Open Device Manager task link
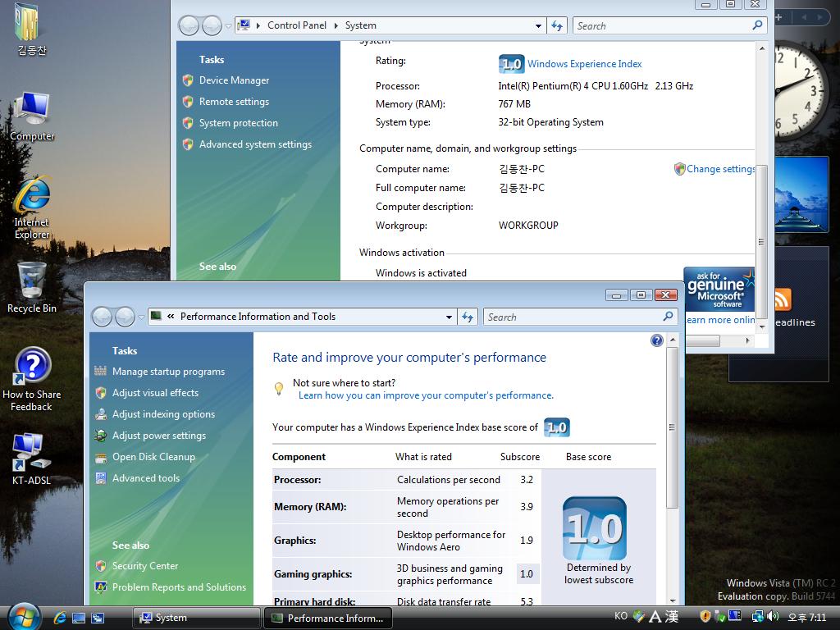Viewport: 840px width, 630px height. coord(234,80)
